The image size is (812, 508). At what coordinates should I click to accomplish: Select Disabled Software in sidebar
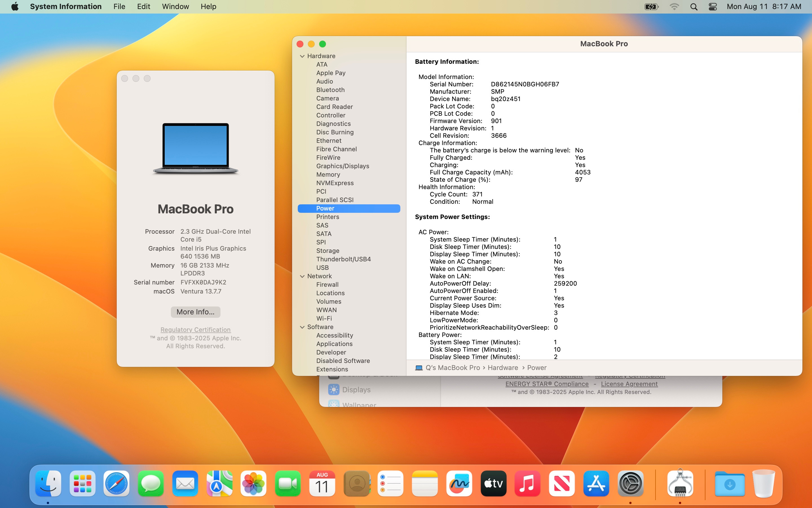pos(343,360)
